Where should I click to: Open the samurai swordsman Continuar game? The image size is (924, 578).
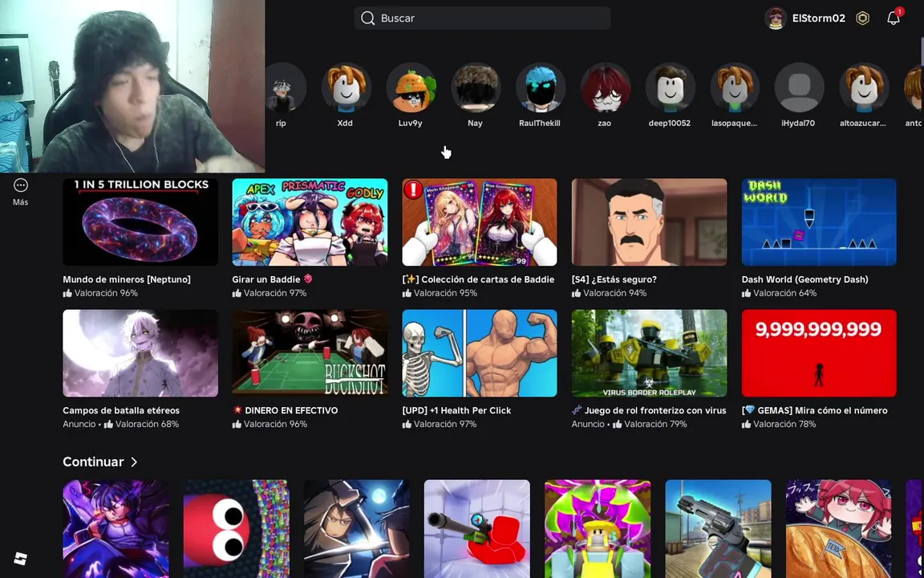click(356, 528)
